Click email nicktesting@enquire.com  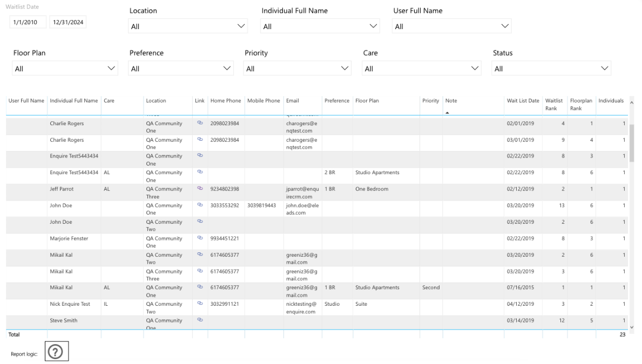[x=301, y=307]
